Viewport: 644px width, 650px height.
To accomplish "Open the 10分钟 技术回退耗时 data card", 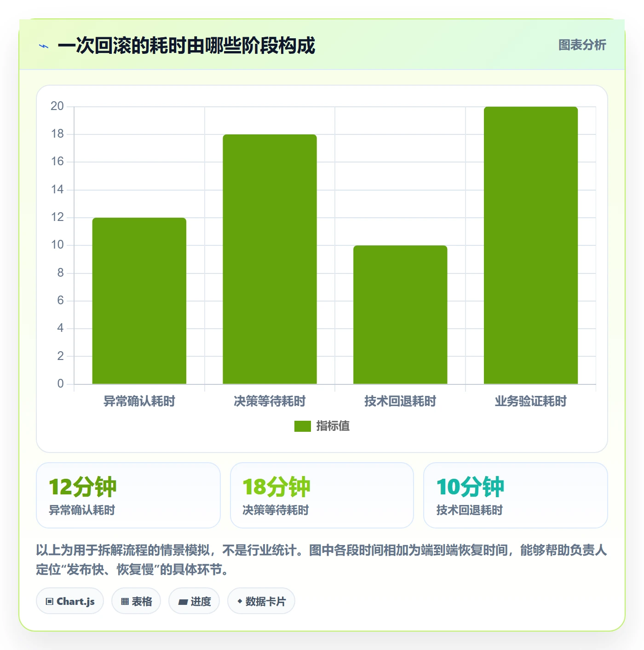I will 516,495.
